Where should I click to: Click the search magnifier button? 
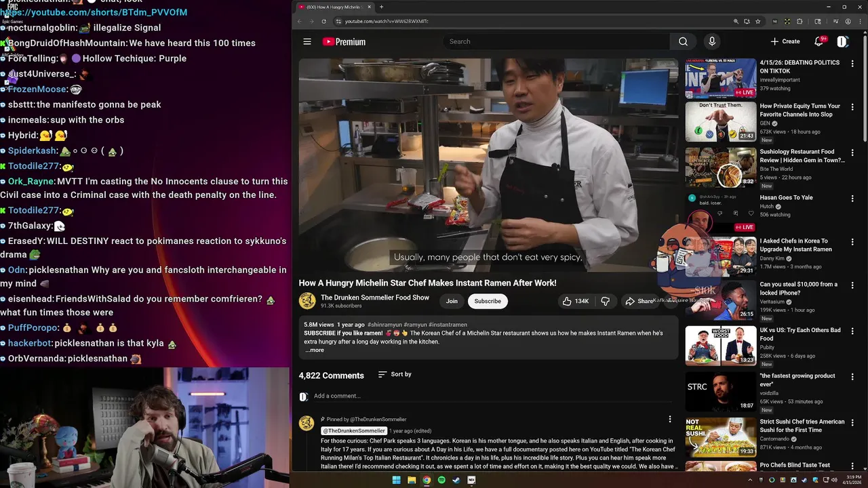tap(683, 41)
